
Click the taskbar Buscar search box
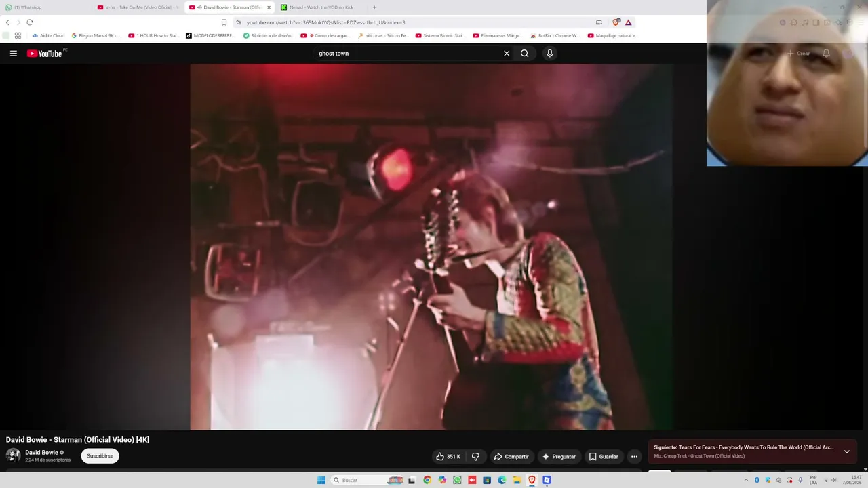367,480
